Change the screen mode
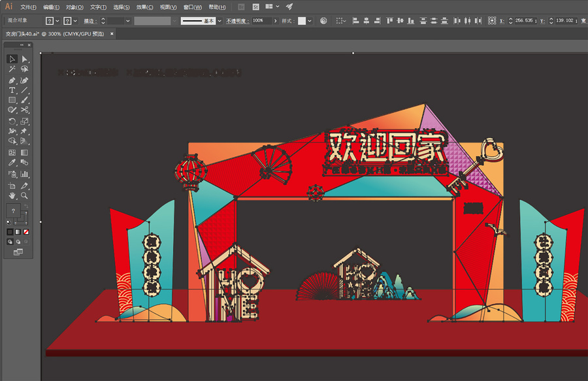 pyautogui.click(x=18, y=252)
